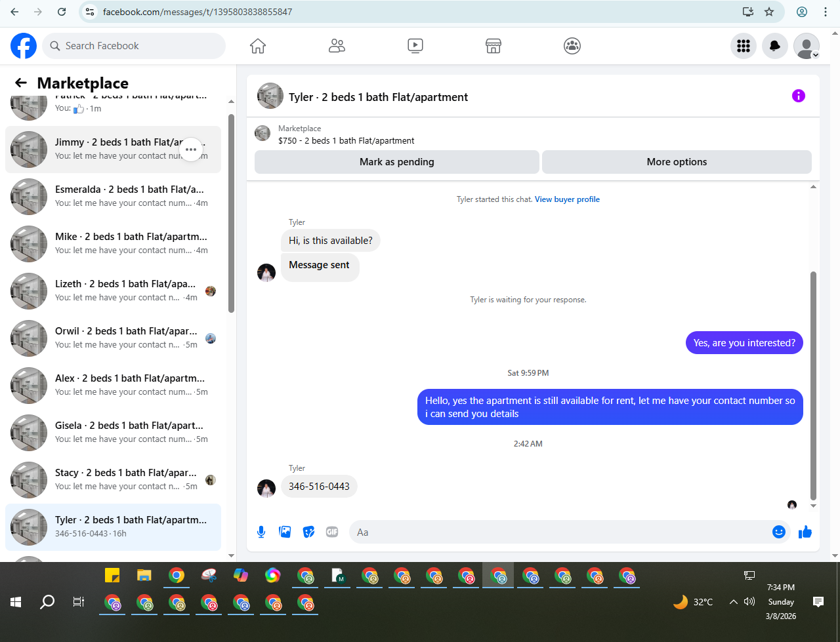
Task: Open Orwil's conversation
Action: point(113,338)
